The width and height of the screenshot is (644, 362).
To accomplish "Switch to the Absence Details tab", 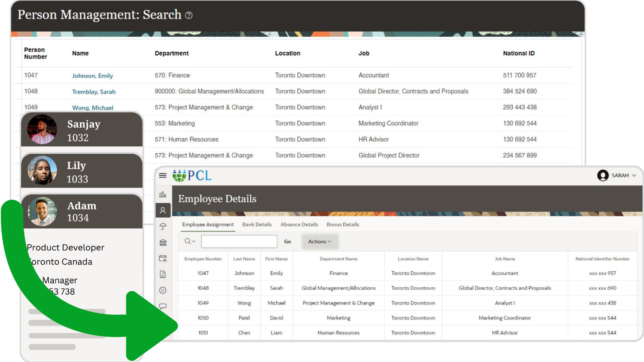I will click(299, 225).
